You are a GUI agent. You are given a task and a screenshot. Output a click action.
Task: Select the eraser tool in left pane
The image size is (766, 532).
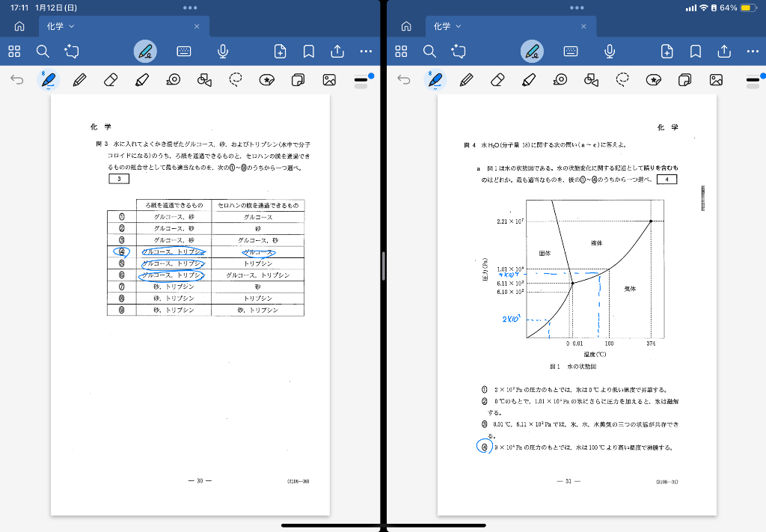(x=111, y=80)
